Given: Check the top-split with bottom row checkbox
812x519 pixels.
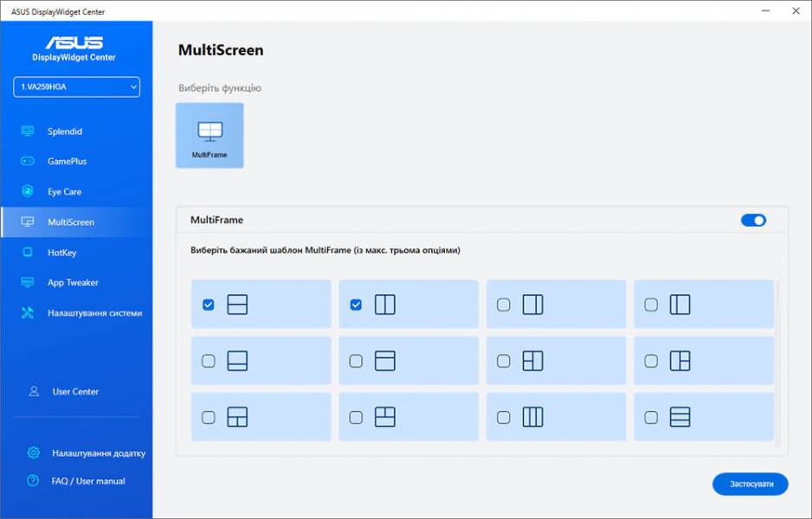Looking at the screenshot, I should [x=356, y=417].
